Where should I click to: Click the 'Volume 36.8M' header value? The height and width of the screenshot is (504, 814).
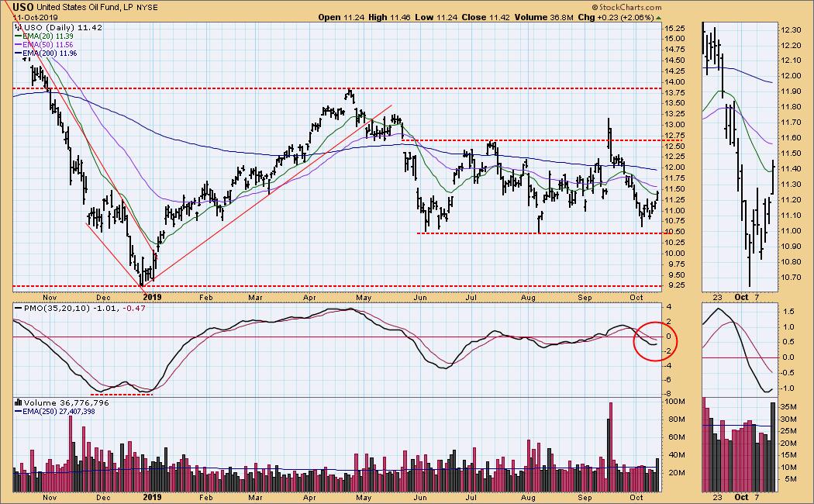pos(543,17)
